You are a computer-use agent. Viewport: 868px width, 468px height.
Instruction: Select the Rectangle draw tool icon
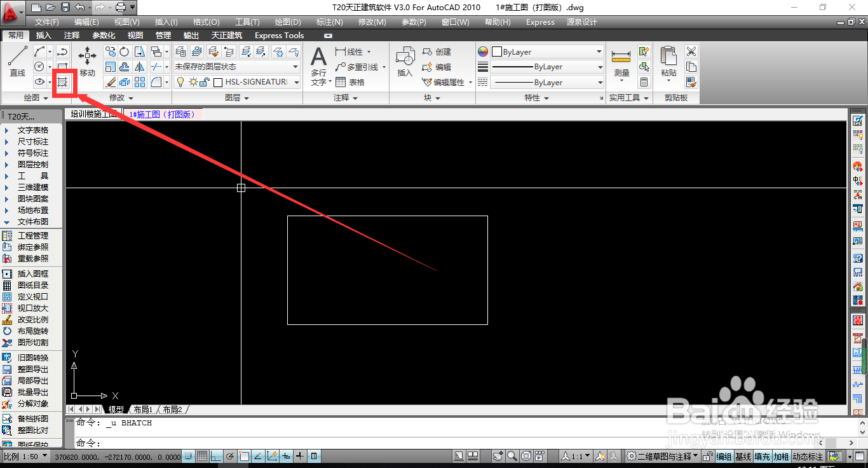click(x=62, y=67)
